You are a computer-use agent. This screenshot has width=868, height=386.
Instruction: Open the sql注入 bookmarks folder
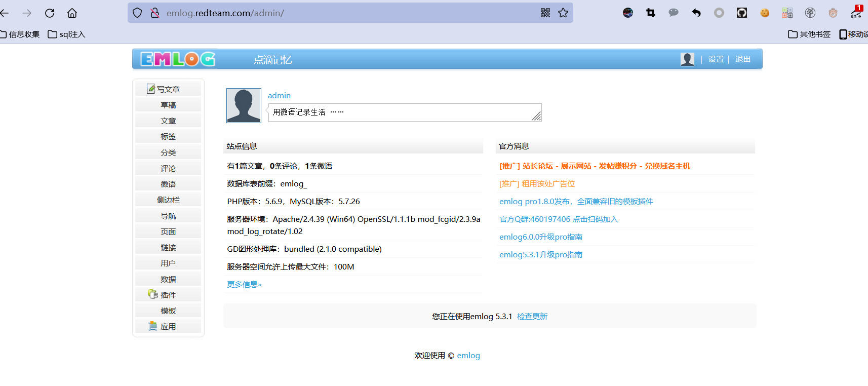click(66, 34)
